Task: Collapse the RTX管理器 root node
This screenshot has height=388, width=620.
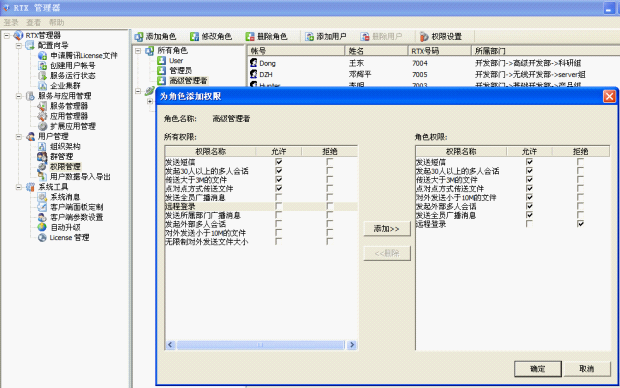Action: 7,36
